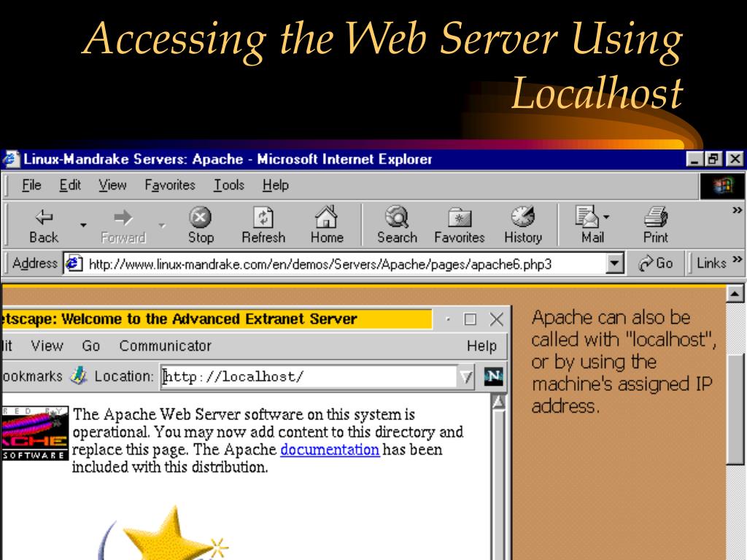This screenshot has height=560, width=747.
Task: Click the Windows logo throbber icon
Action: [721, 185]
